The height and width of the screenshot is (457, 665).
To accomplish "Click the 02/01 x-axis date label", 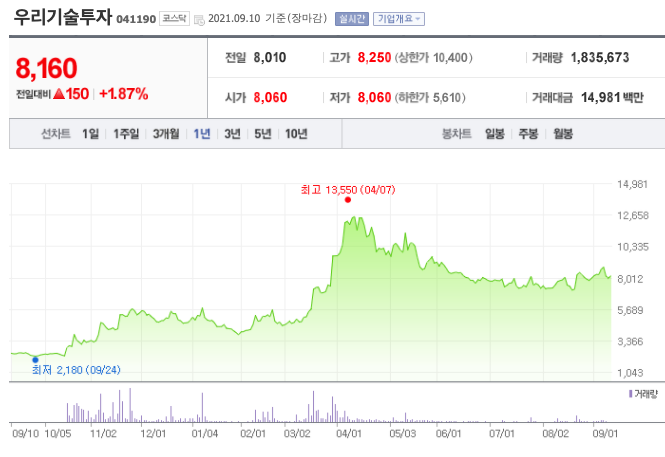I will [x=253, y=434].
